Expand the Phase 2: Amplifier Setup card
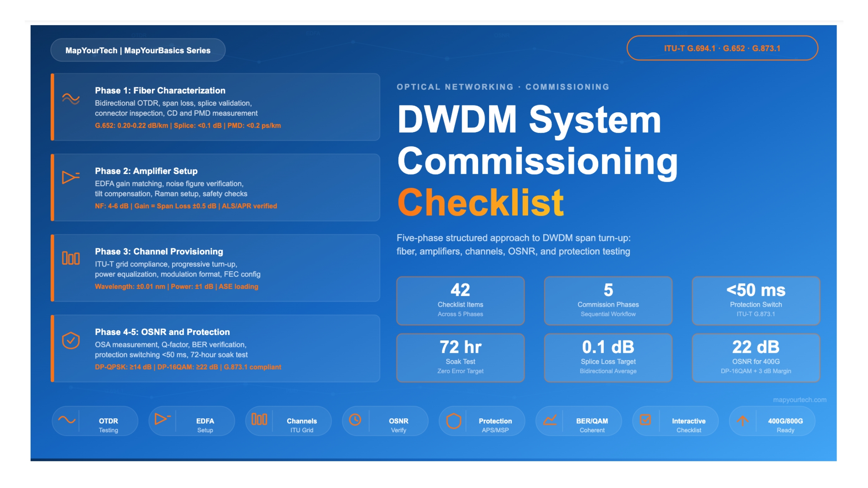Viewport: 868px width, 488px height. 215,188
